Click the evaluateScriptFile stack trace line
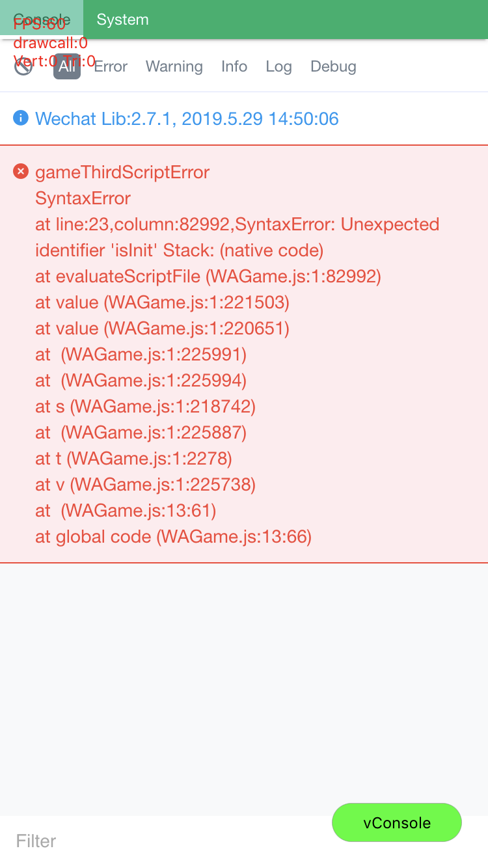The height and width of the screenshot is (868, 488). pos(208,277)
